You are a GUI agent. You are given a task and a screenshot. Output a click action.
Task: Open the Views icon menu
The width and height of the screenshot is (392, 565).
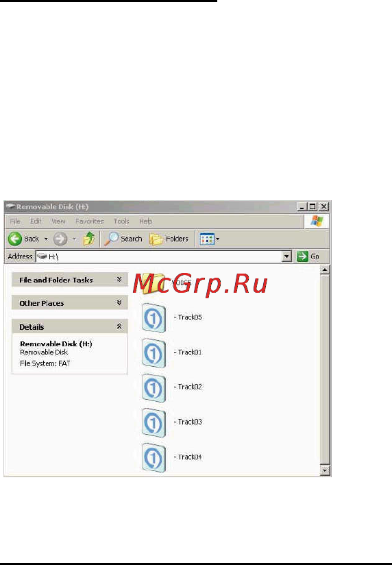point(210,239)
